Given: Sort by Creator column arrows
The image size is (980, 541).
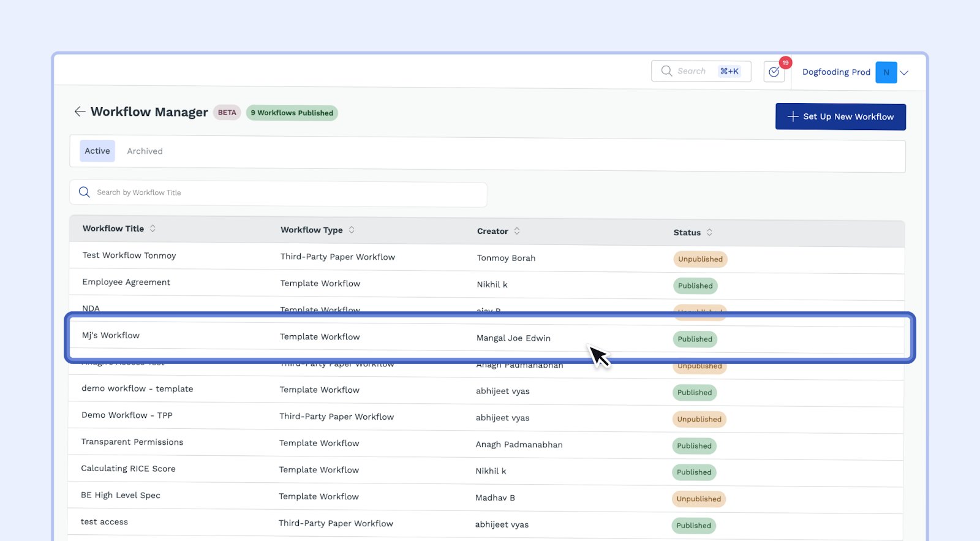Looking at the screenshot, I should [x=517, y=231].
